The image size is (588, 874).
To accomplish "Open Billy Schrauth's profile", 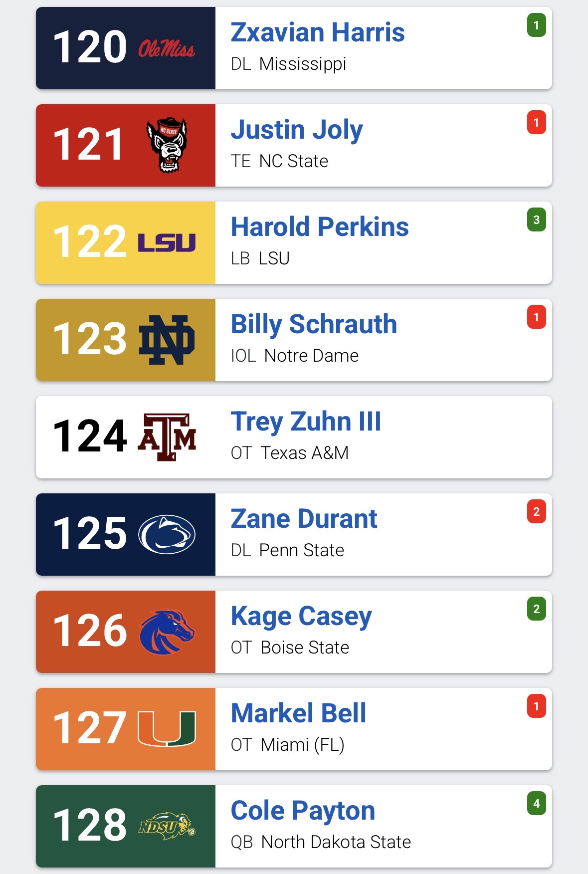I will point(314,324).
